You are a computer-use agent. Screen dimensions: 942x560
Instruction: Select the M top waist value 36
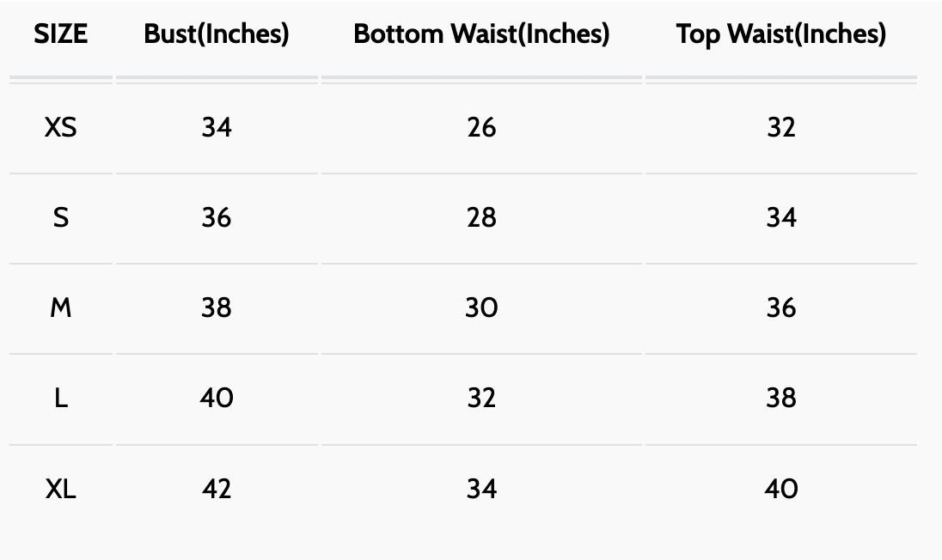780,308
